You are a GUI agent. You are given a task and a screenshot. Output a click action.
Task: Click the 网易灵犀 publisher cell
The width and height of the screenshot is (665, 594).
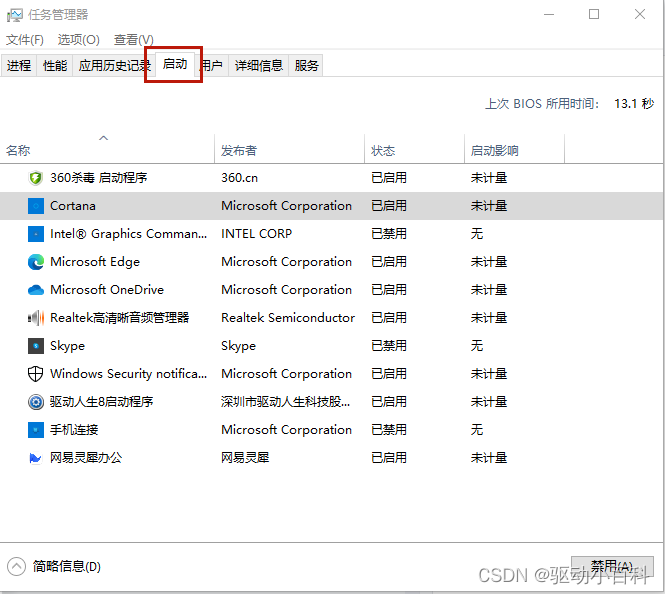coord(245,457)
